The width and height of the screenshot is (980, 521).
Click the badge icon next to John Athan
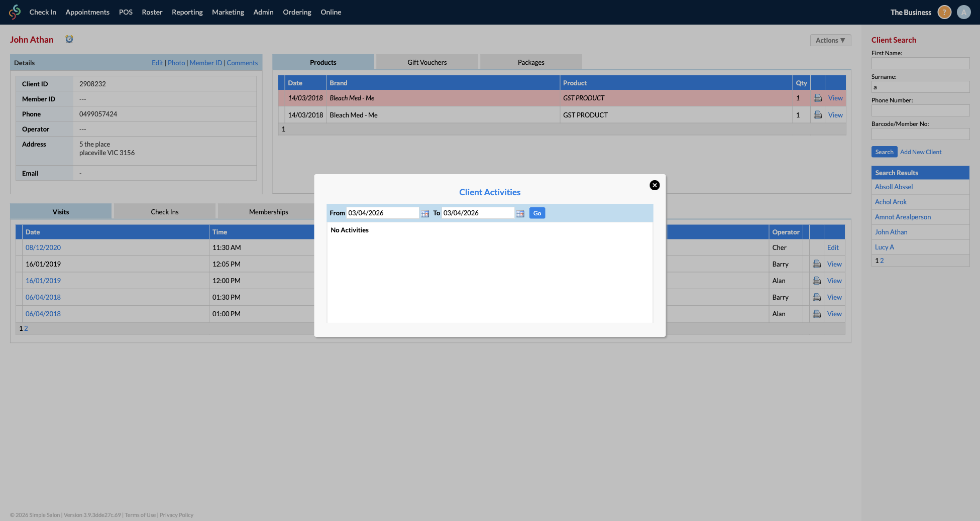pos(69,39)
